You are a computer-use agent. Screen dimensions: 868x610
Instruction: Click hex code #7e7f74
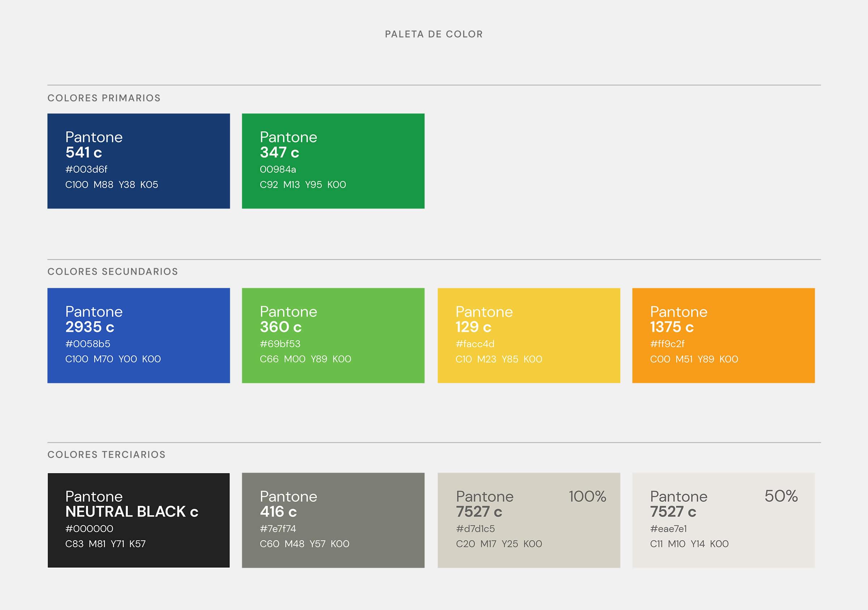point(278,529)
